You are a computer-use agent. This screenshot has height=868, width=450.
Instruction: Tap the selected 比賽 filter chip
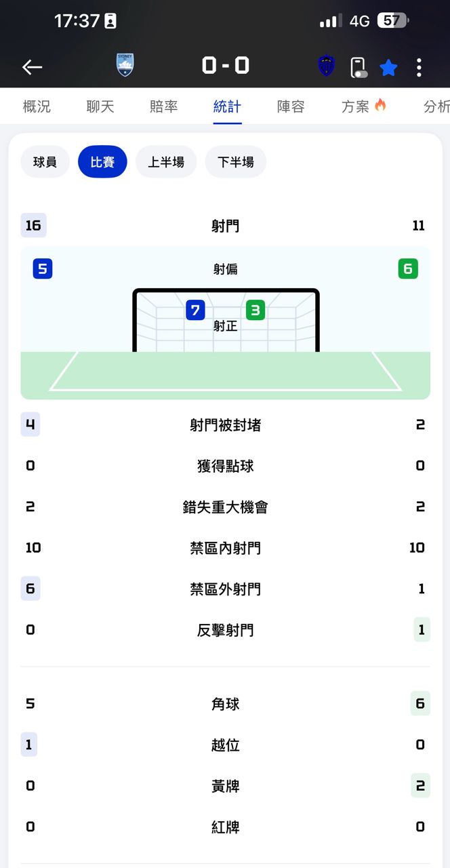(102, 162)
